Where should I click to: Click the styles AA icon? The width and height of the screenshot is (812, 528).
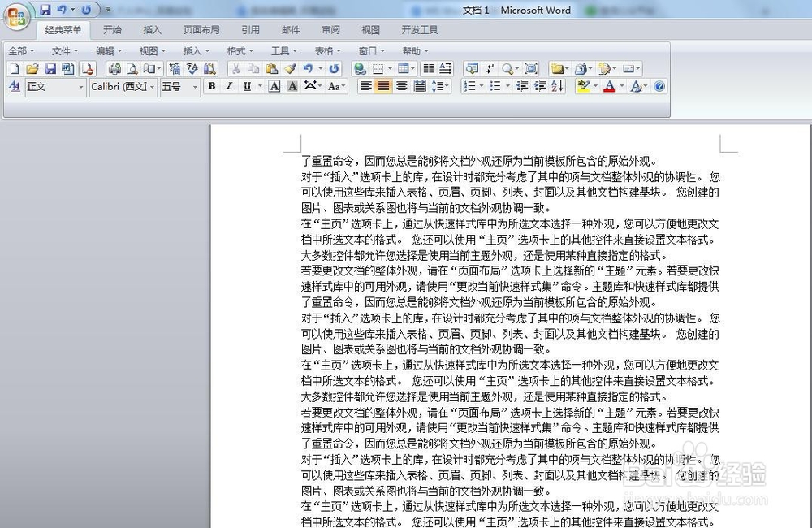tap(15, 87)
